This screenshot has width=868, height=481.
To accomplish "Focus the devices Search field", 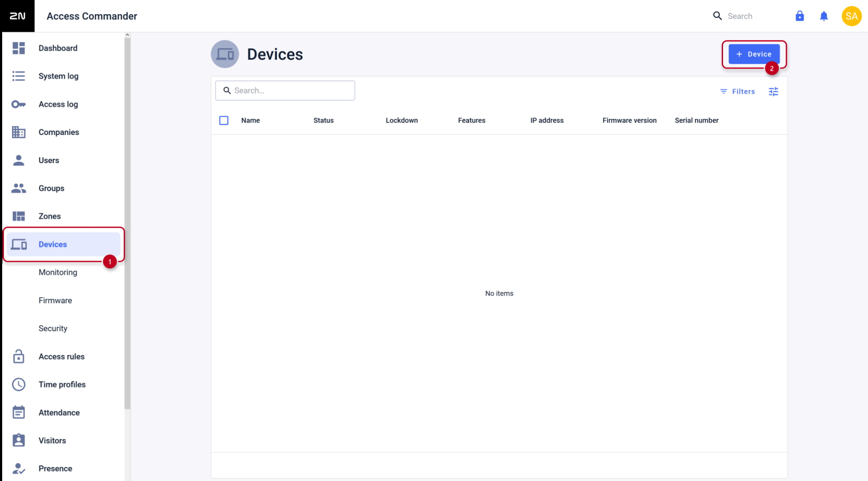I will pyautogui.click(x=285, y=91).
